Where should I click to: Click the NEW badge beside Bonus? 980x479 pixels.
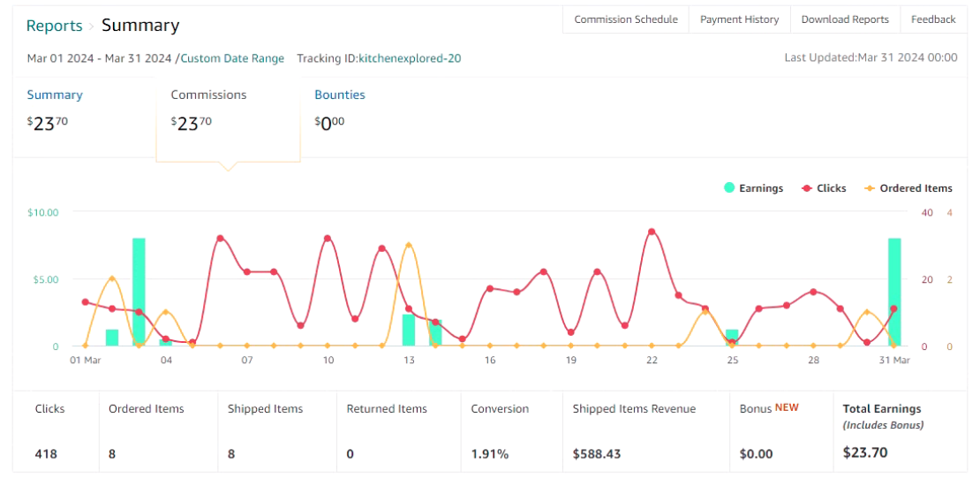tap(787, 407)
